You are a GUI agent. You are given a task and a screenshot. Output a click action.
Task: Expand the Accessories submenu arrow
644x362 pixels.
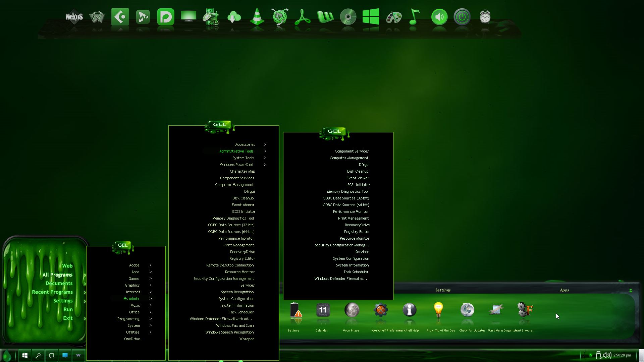click(x=265, y=144)
